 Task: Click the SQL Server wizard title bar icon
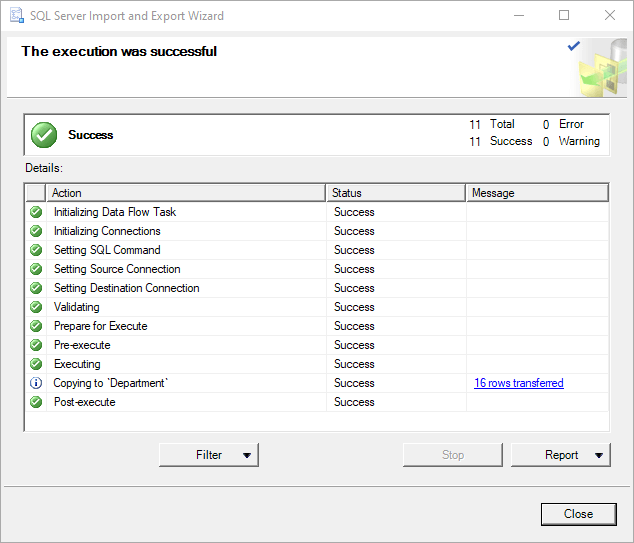coord(17,15)
